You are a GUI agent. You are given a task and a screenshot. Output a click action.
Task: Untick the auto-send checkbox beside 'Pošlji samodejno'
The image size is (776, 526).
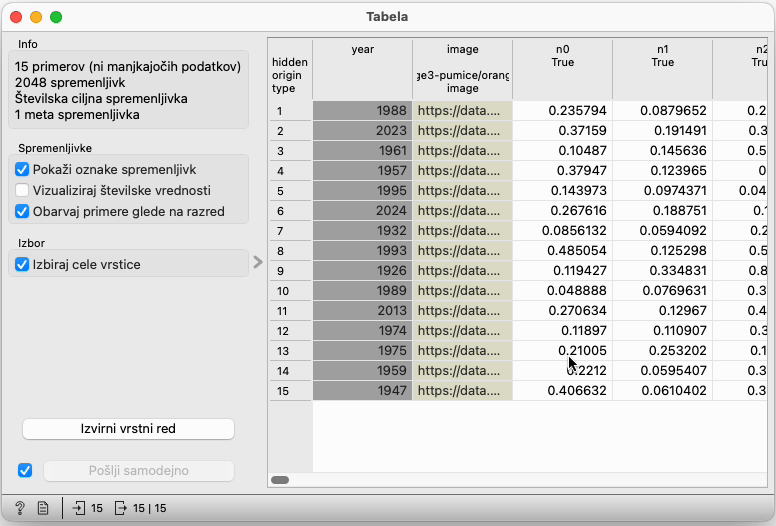[x=25, y=470]
